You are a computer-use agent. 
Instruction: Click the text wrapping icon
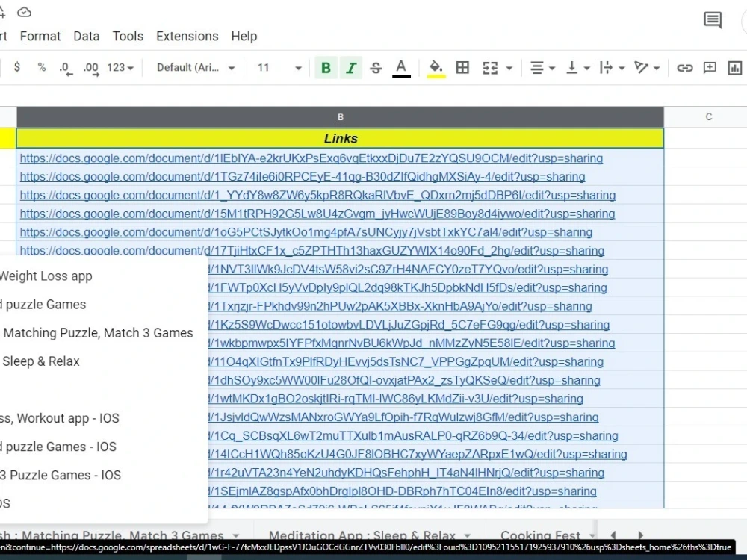coord(606,68)
